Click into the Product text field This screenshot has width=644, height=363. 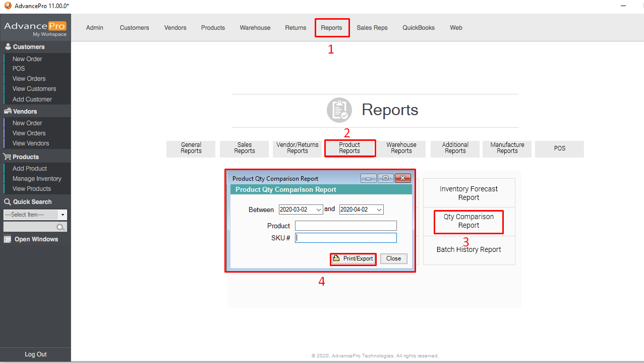(345, 226)
